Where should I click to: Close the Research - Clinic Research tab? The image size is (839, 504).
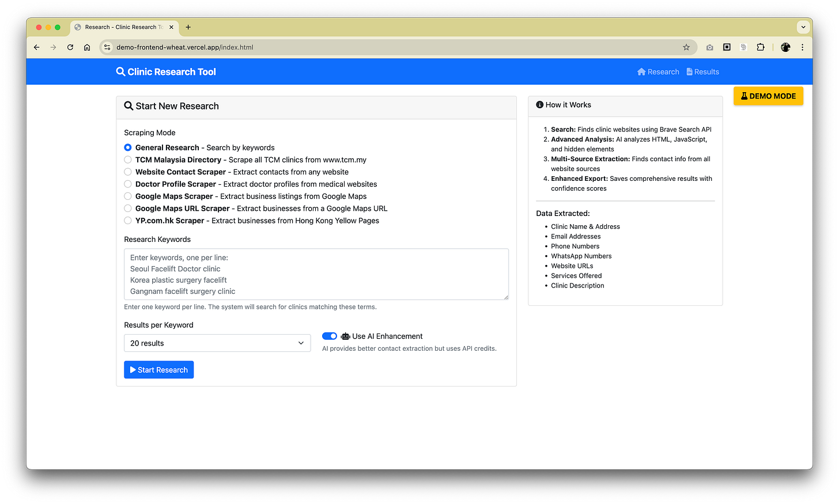(x=171, y=27)
